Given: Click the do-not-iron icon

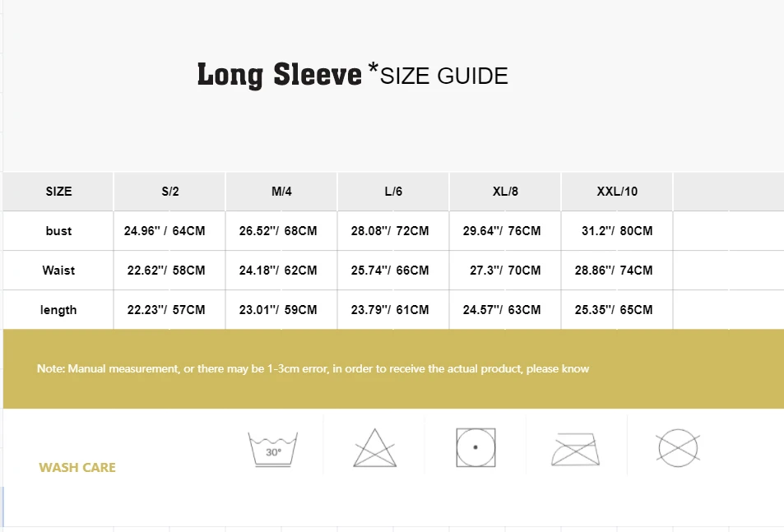Looking at the screenshot, I should (x=576, y=449).
